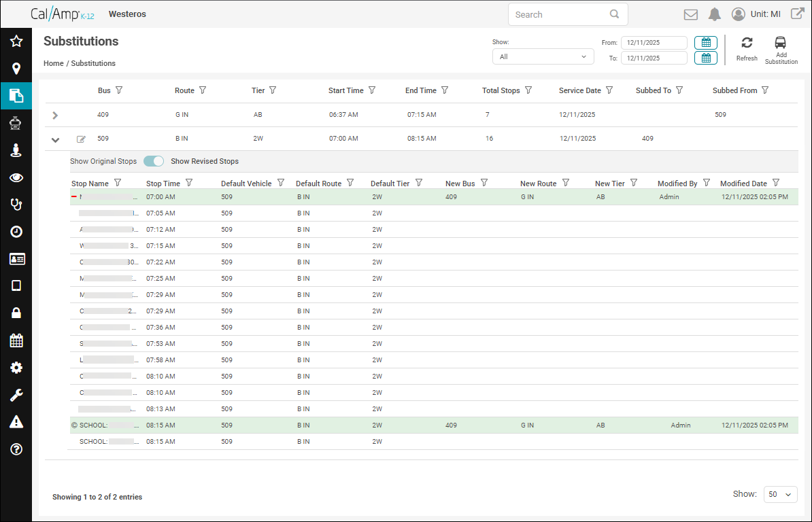Click the search magnifier icon
Image resolution: width=812 pixels, height=522 pixels.
(x=614, y=14)
